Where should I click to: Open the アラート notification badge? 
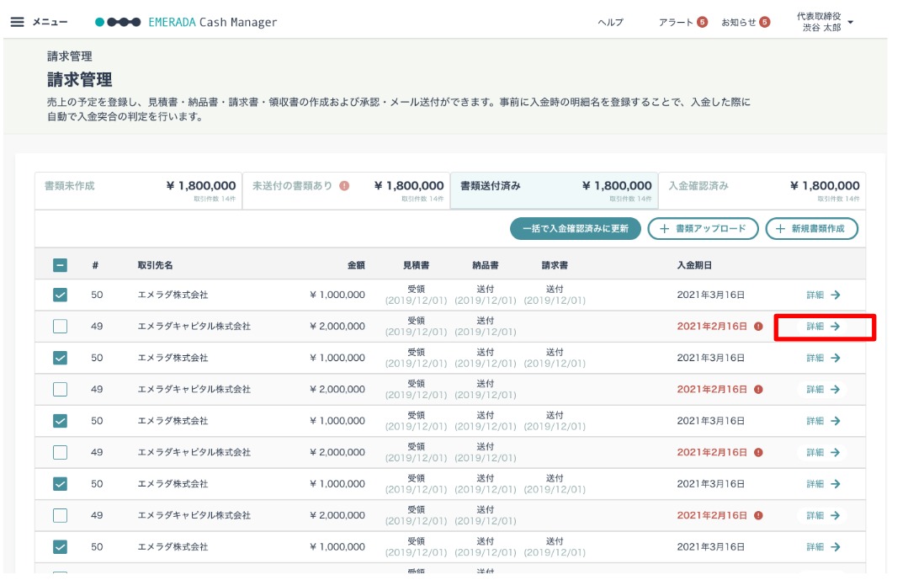(x=702, y=22)
